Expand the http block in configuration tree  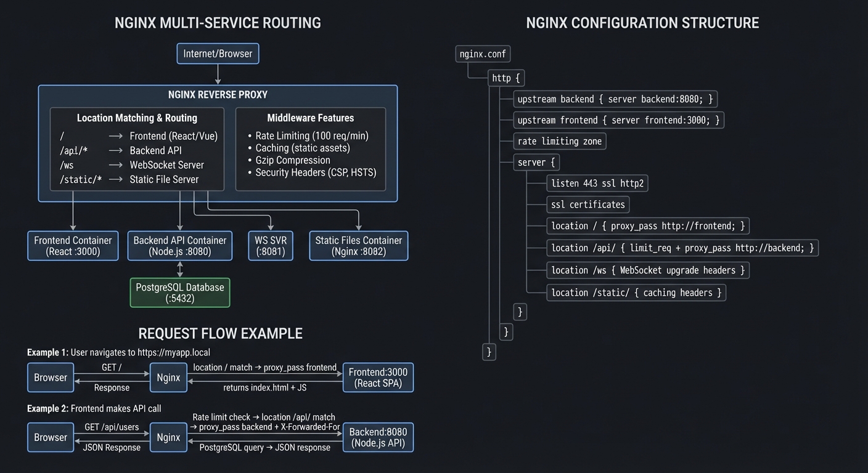[506, 78]
